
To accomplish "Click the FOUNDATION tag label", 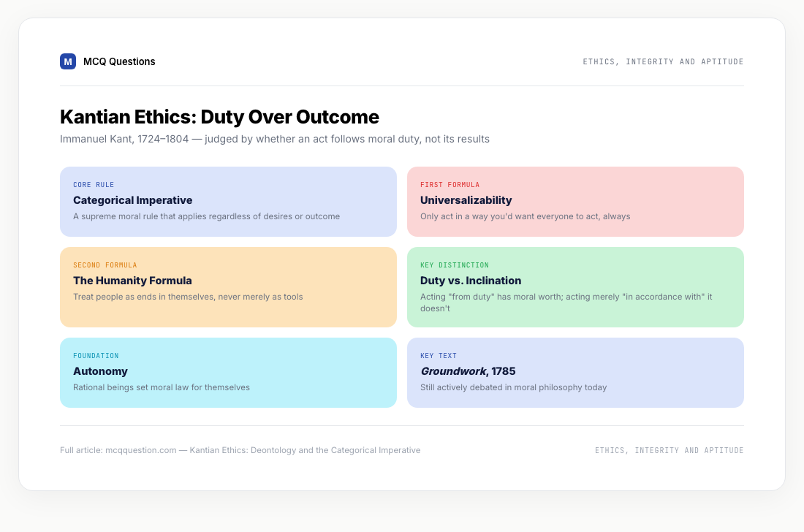I will click(x=96, y=356).
